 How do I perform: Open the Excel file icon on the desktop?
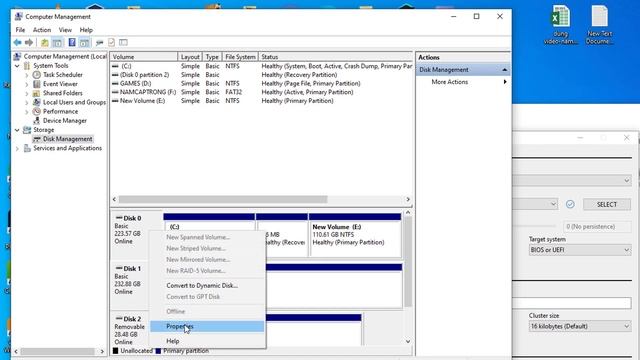(x=560, y=16)
